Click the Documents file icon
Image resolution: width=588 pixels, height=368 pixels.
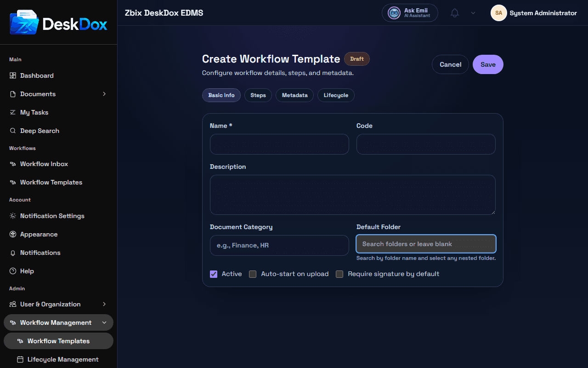pos(13,94)
